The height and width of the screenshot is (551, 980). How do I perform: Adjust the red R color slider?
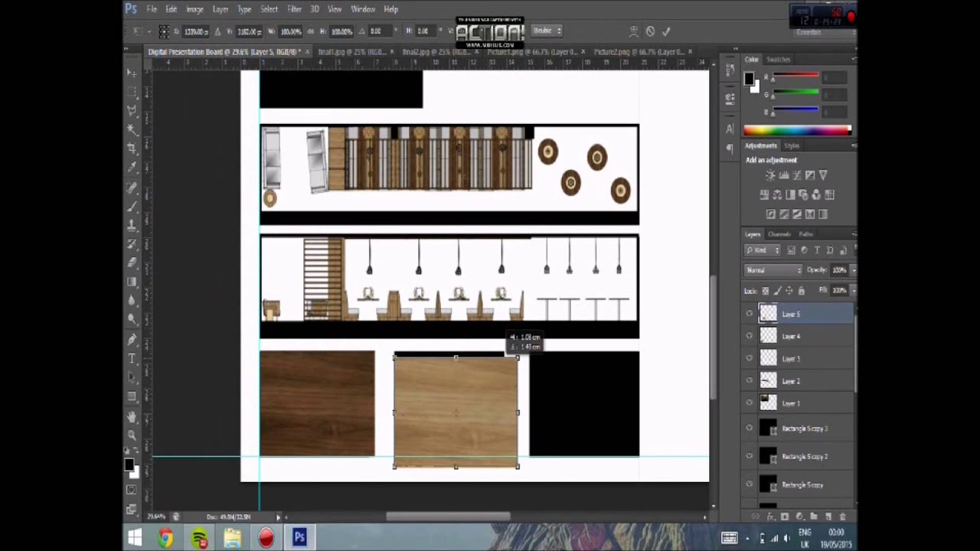point(795,77)
